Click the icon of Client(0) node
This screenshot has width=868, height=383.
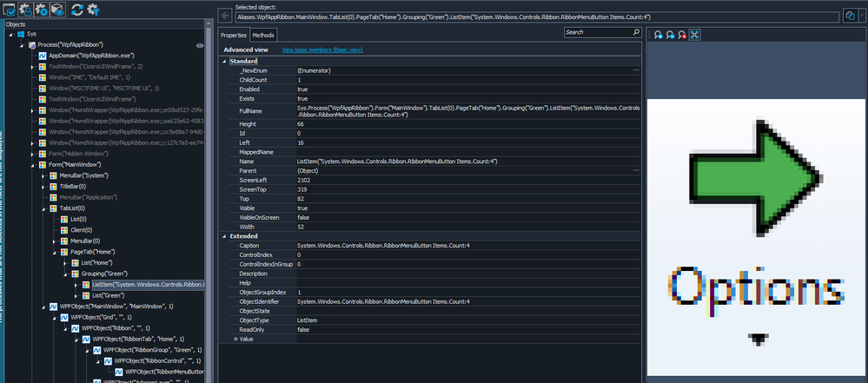[x=64, y=229]
